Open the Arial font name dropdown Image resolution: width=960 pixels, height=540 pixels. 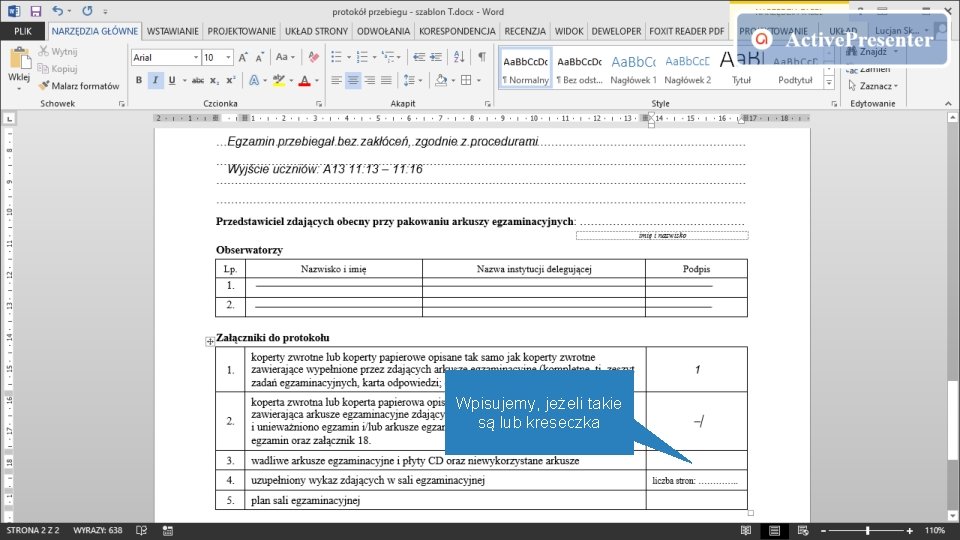[196, 58]
